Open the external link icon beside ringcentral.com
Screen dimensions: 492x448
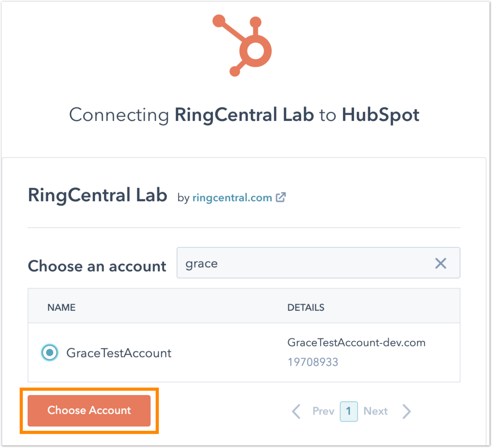click(x=281, y=197)
